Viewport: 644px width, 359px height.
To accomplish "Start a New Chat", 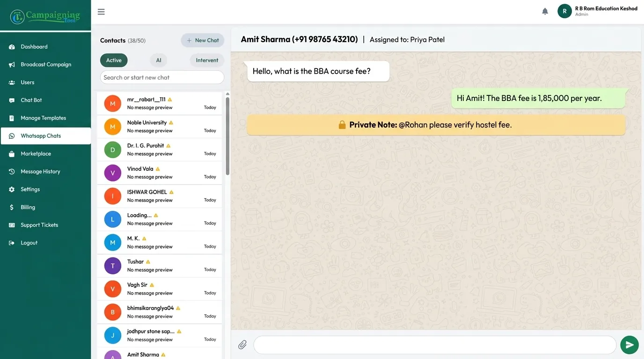I will point(203,41).
